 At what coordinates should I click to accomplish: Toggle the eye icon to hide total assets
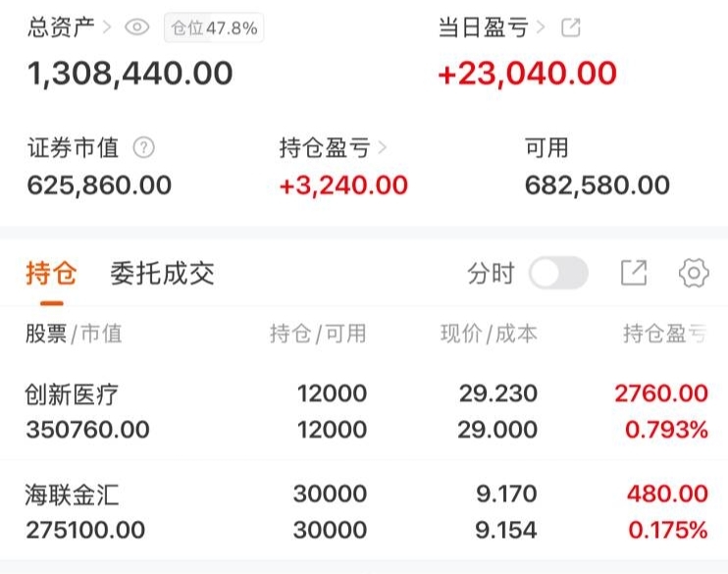tap(137, 27)
